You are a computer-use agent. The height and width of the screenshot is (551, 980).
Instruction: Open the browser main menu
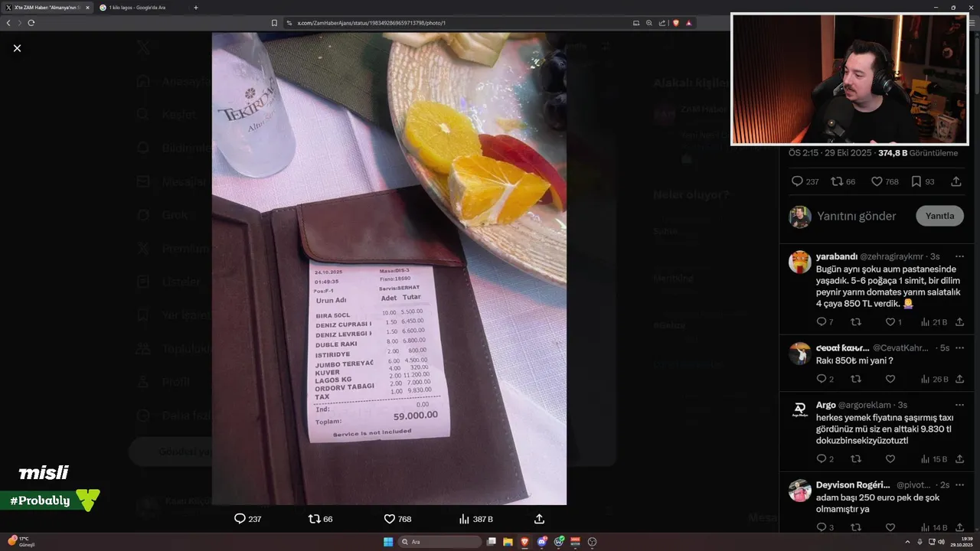tap(972, 23)
